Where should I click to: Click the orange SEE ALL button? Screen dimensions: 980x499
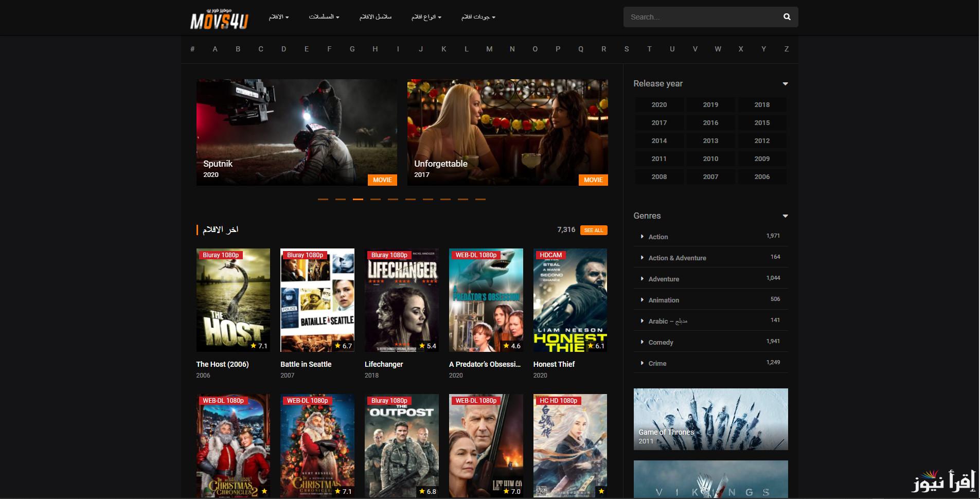[x=594, y=230]
